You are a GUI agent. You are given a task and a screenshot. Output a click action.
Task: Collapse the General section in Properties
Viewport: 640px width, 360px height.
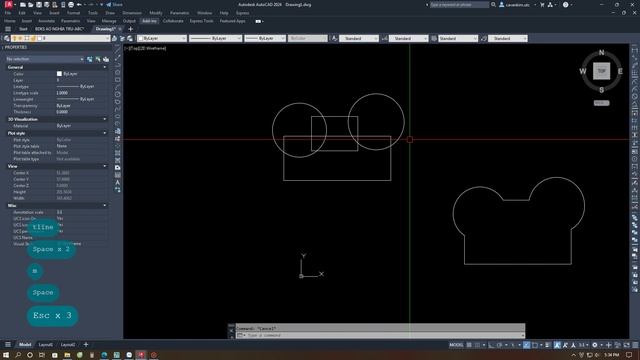[x=105, y=67]
